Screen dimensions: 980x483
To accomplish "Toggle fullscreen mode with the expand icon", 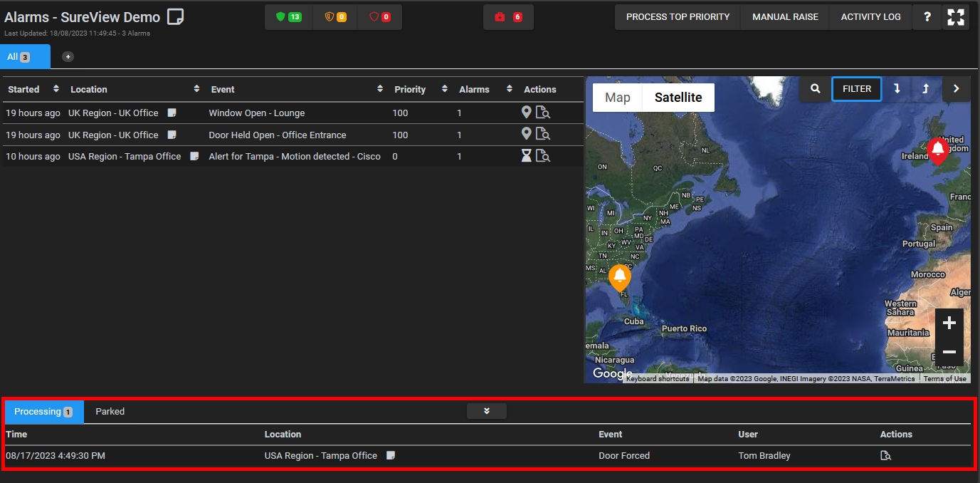I will (x=956, y=17).
